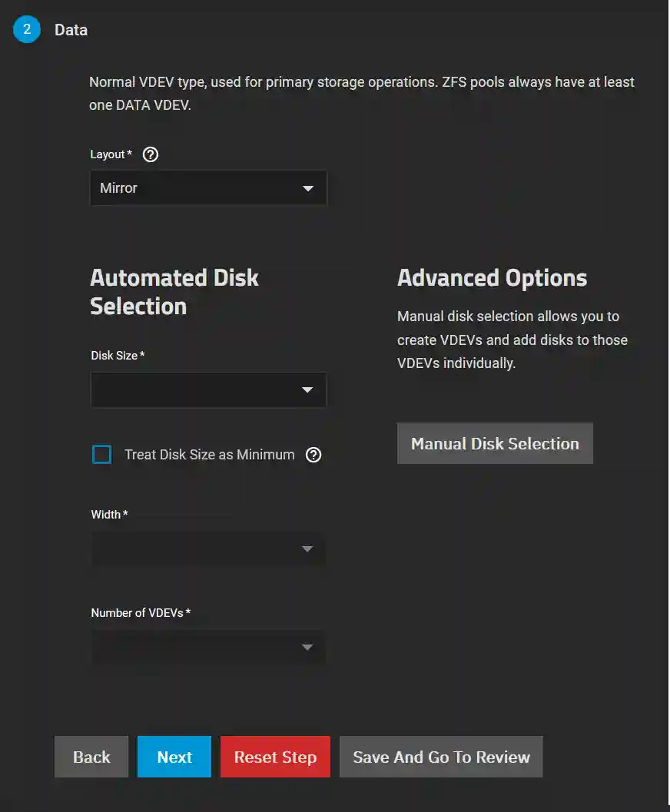Click the Treat Disk Size as Minimum help icon

[x=313, y=455]
